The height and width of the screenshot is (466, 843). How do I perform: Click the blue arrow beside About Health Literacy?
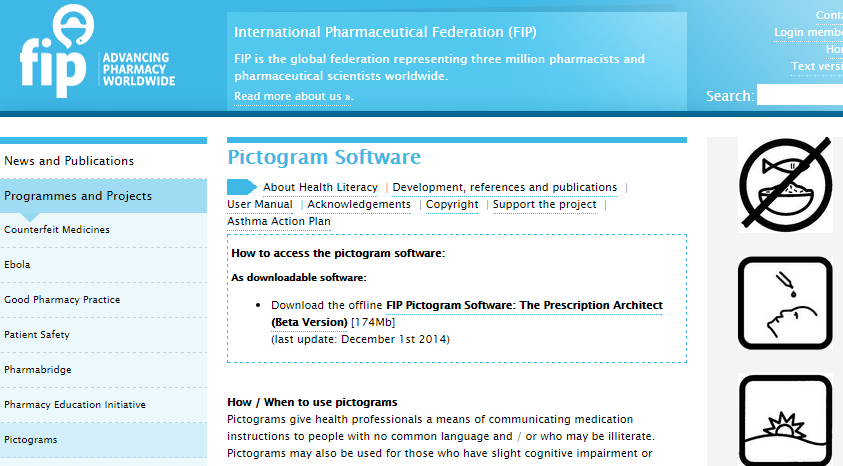coord(242,187)
